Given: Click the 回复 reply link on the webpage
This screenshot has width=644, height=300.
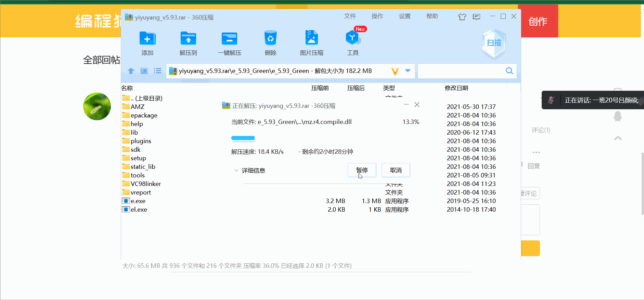Looking at the screenshot, I should [533, 166].
